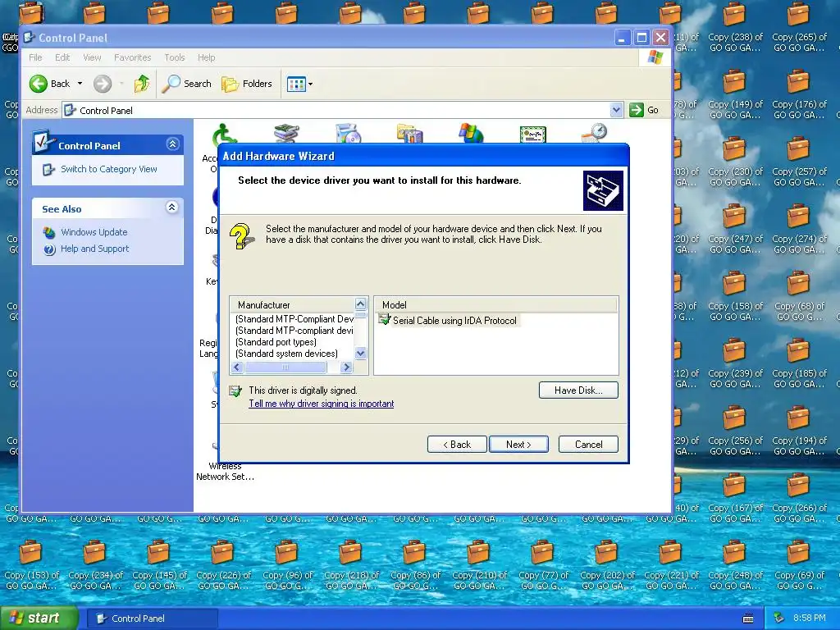Click the Have Disk... button
The image size is (840, 630).
(x=578, y=390)
